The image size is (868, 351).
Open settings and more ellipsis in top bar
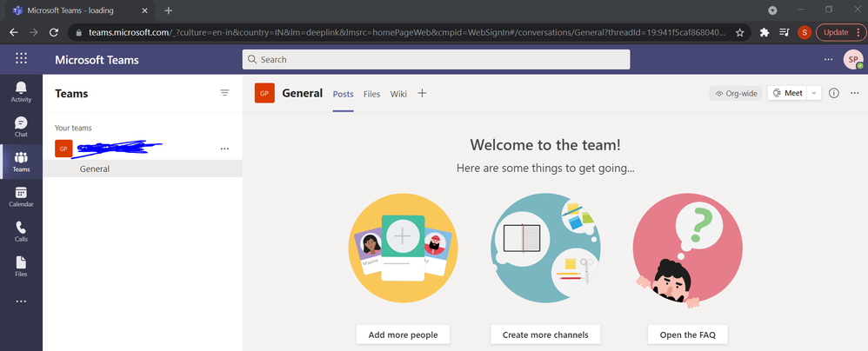pos(828,59)
